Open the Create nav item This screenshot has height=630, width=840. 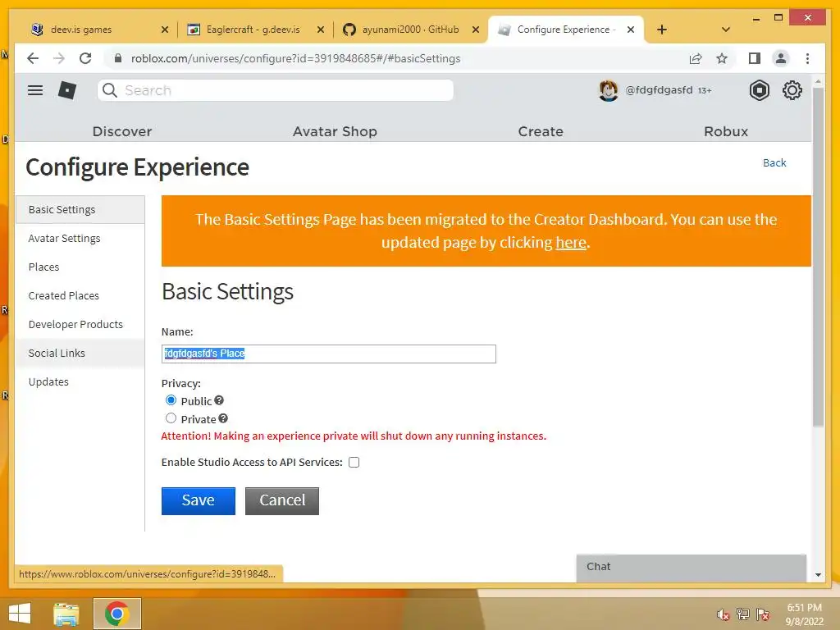541,131
